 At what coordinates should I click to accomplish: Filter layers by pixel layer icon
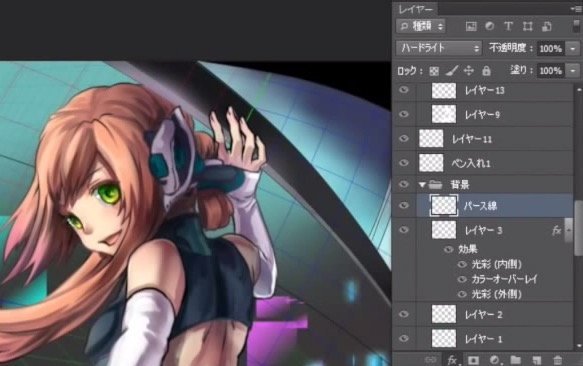coord(471,26)
